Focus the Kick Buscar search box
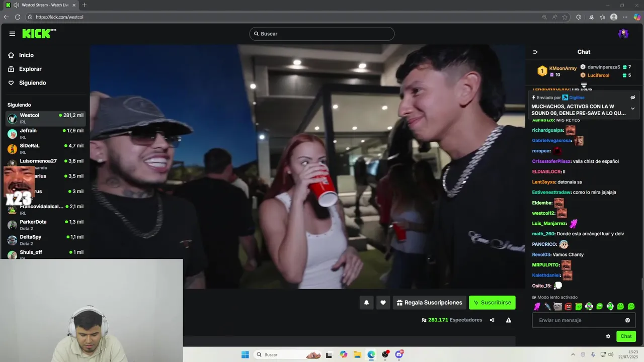644x362 pixels. (322, 34)
